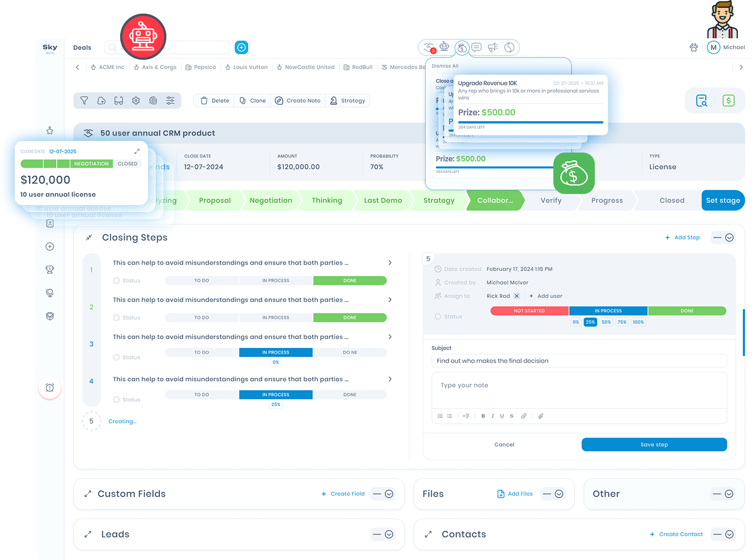The width and height of the screenshot is (752, 560).
Task: Click the fingerprint icon in toolbar
Action: click(x=153, y=101)
